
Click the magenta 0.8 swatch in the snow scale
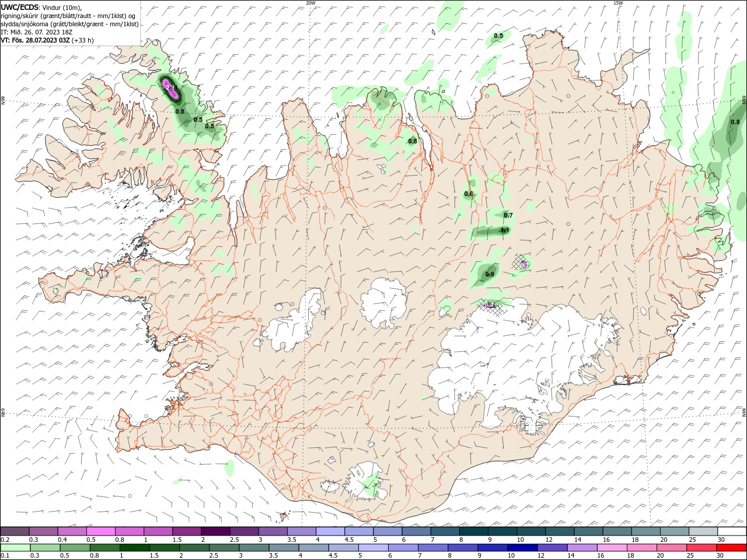point(130,531)
